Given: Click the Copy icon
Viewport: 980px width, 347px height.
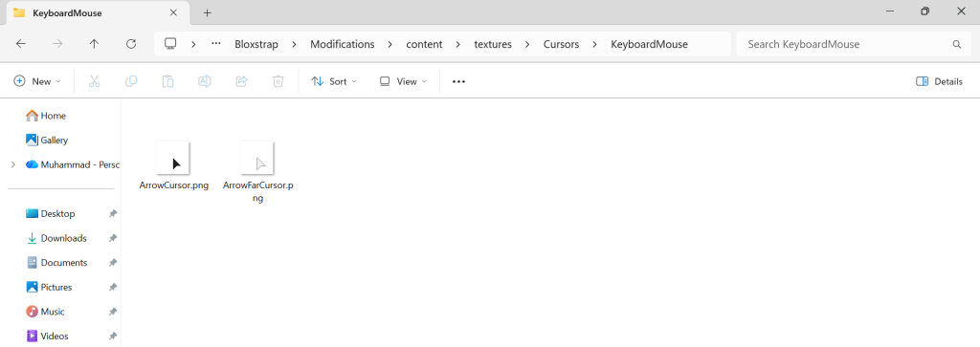Looking at the screenshot, I should coord(130,81).
